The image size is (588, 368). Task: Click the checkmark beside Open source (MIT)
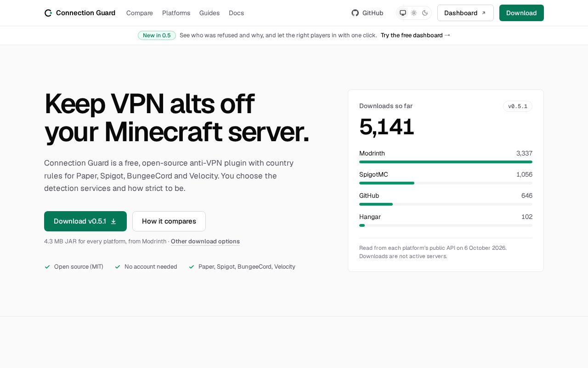pyautogui.click(x=47, y=267)
